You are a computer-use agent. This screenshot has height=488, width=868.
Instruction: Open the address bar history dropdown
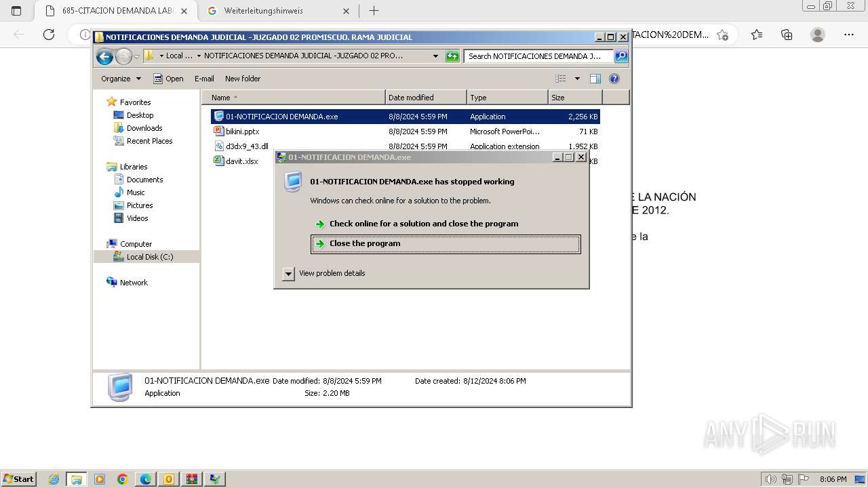pos(435,56)
